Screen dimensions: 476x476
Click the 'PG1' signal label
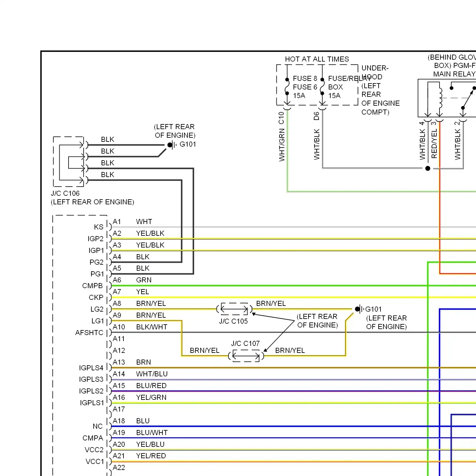[x=97, y=274]
